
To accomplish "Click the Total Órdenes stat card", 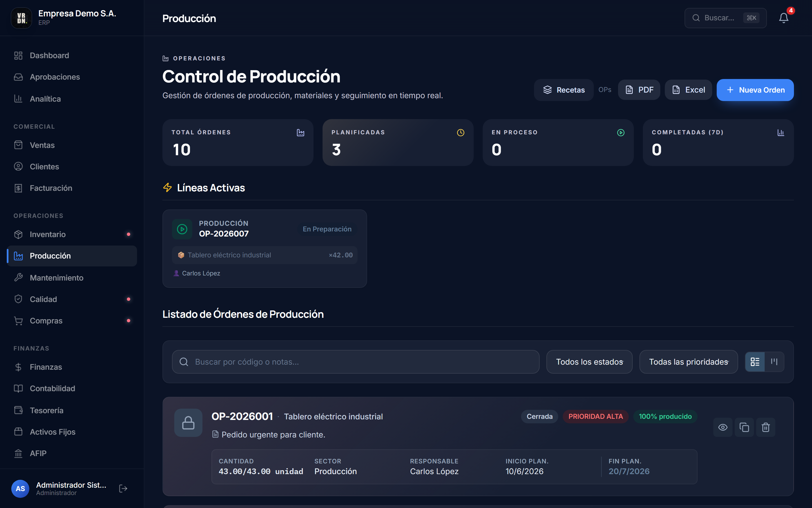I will click(238, 143).
